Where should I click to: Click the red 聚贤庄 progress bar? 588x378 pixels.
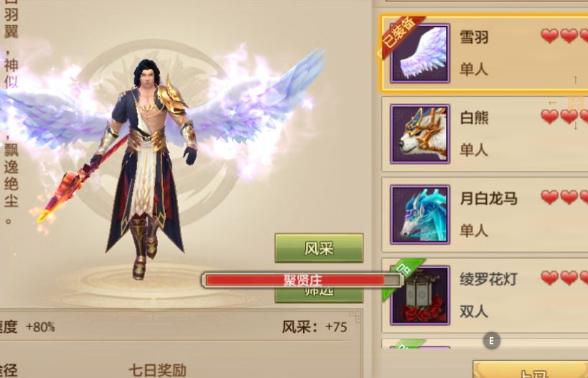[x=303, y=280]
